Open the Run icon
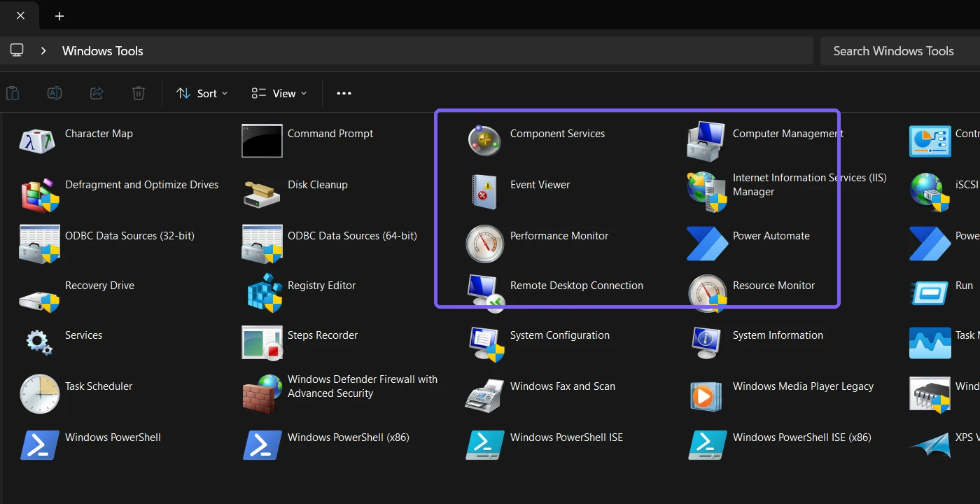980x504 pixels. 930,293
